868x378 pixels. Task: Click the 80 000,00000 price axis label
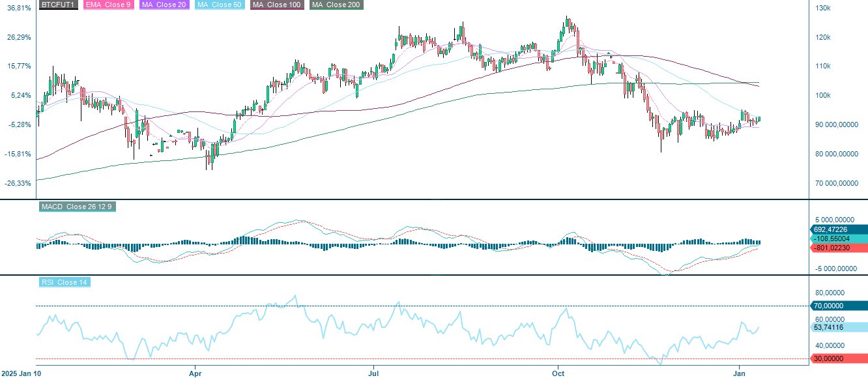838,154
